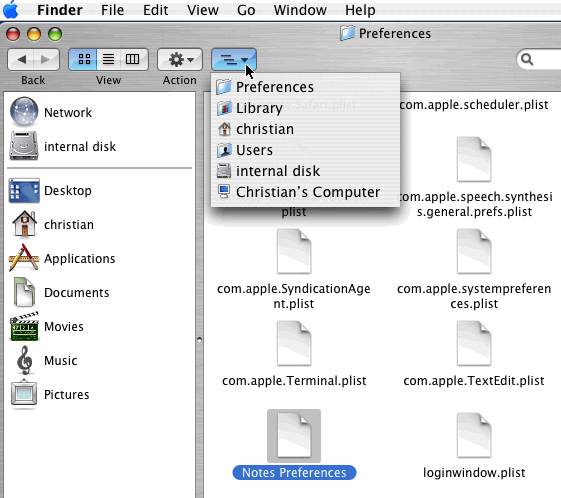Open the Finder menu

tap(60, 10)
